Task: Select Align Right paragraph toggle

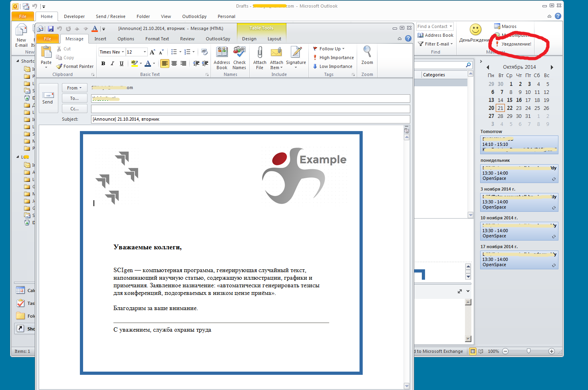Action: tap(183, 64)
